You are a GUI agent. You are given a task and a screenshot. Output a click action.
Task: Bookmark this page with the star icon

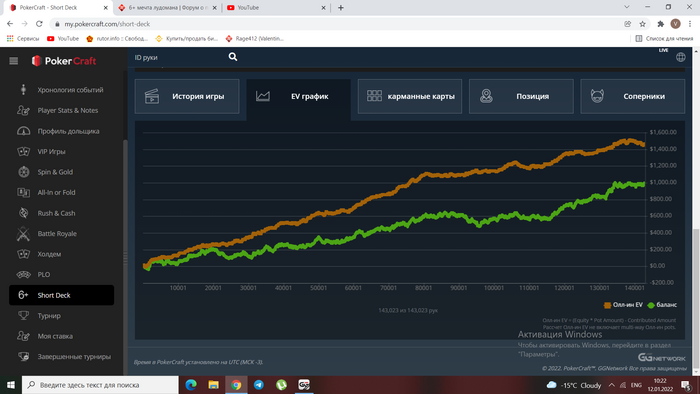coord(642,24)
